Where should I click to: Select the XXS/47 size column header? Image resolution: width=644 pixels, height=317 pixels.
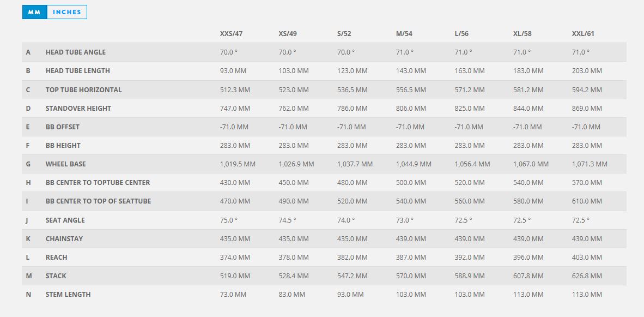231,34
